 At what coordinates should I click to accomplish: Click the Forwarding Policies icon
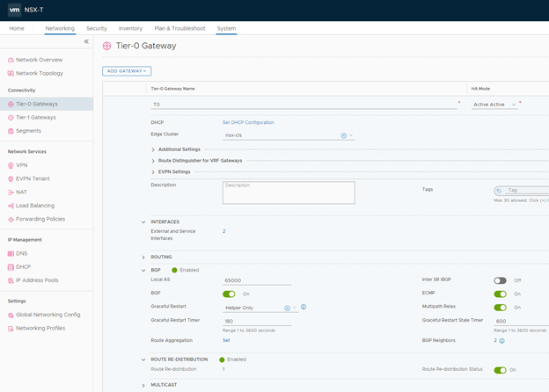click(11, 220)
